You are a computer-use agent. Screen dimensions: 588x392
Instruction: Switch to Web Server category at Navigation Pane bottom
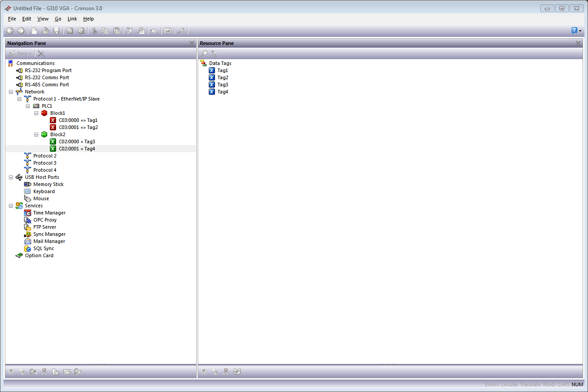click(55, 372)
